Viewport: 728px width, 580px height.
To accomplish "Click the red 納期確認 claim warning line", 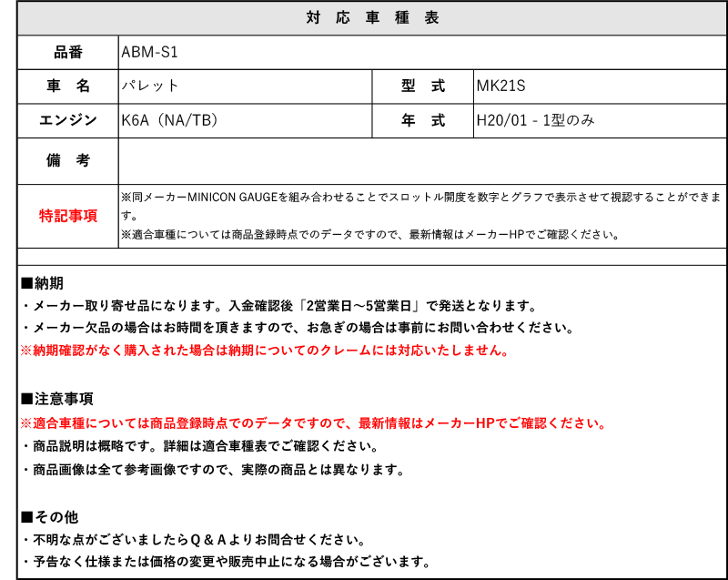I will click(x=264, y=351).
